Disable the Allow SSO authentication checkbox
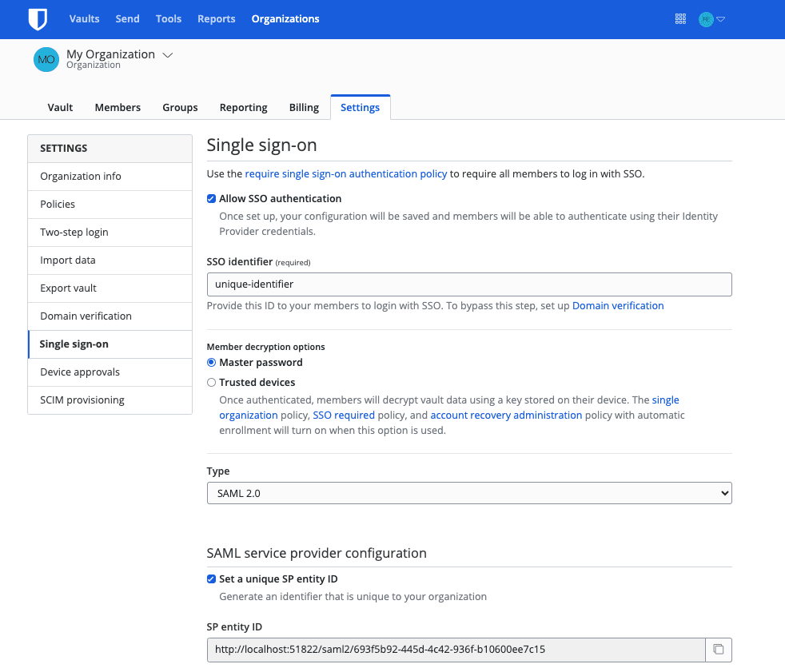This screenshot has width=785, height=672. click(211, 198)
